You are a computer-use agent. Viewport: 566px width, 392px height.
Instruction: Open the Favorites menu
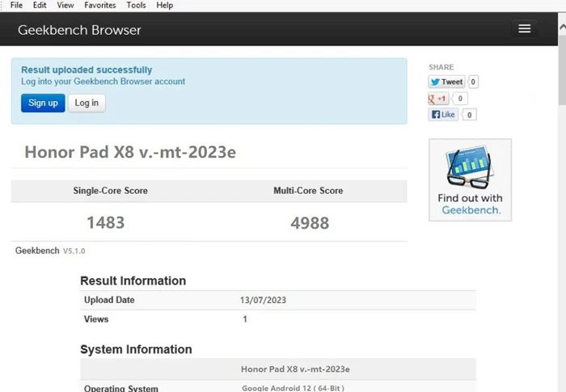click(100, 5)
